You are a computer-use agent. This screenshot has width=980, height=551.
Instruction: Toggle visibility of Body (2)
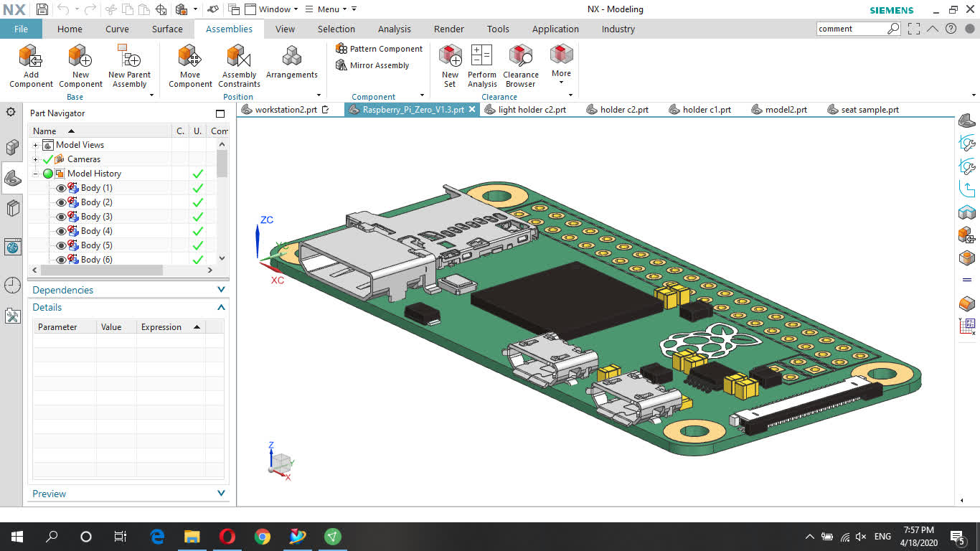pyautogui.click(x=60, y=202)
